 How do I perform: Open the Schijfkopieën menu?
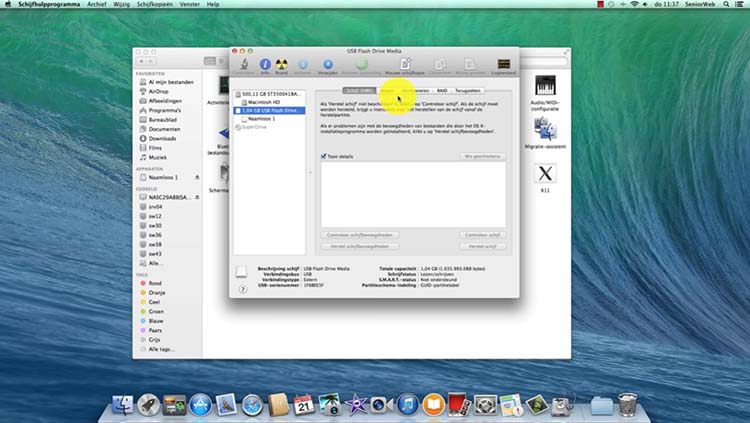[154, 4]
